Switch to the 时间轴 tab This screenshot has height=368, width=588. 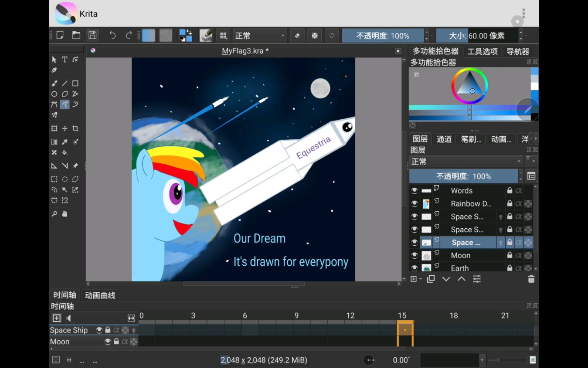pyautogui.click(x=65, y=295)
